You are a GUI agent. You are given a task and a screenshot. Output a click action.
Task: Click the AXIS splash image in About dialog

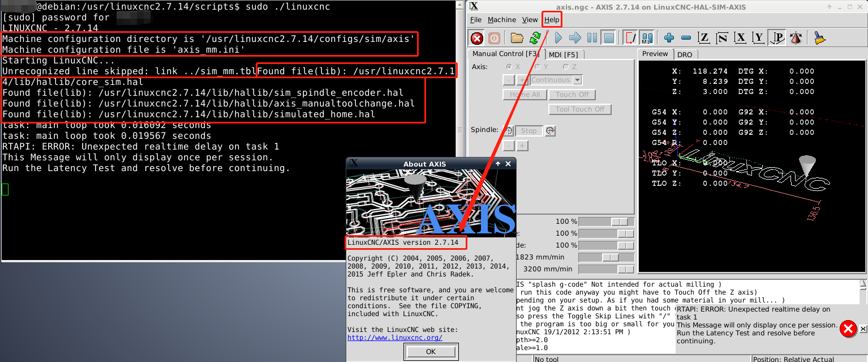coord(431,203)
